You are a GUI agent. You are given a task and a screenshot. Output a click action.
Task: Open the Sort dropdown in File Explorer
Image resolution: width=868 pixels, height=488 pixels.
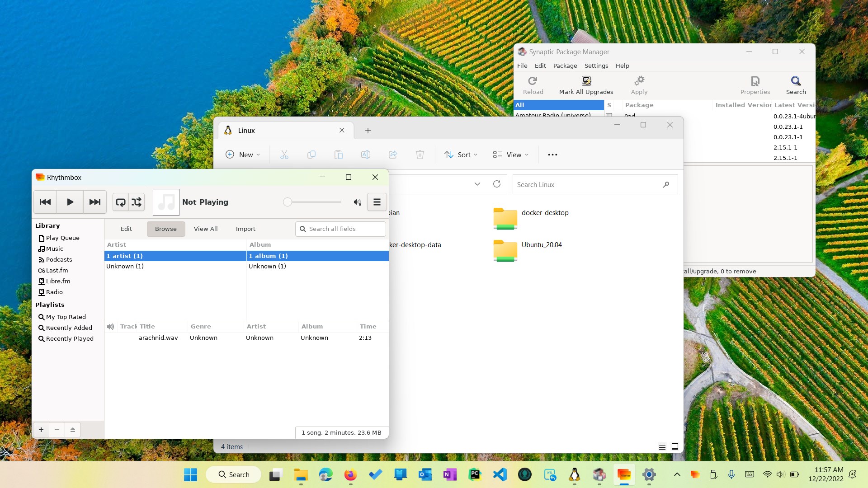(461, 155)
